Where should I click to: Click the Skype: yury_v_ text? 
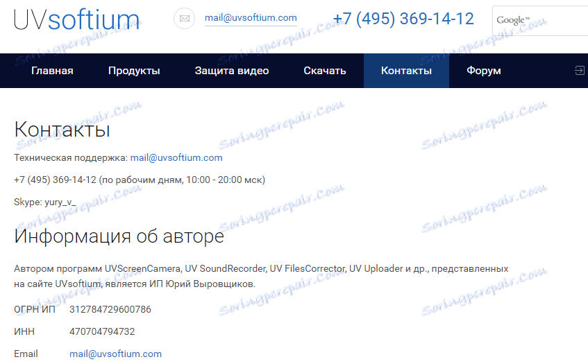(44, 202)
